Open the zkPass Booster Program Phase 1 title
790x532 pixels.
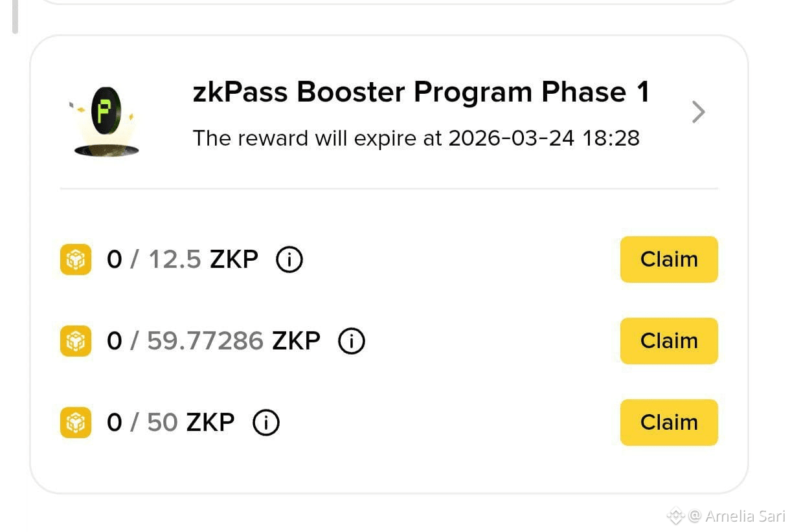click(x=421, y=93)
